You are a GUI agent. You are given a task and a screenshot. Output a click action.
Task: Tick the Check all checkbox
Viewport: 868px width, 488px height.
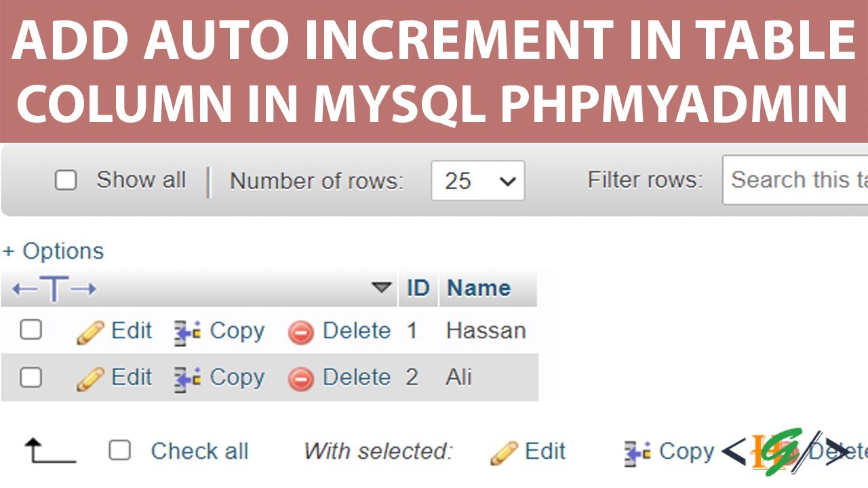point(119,451)
